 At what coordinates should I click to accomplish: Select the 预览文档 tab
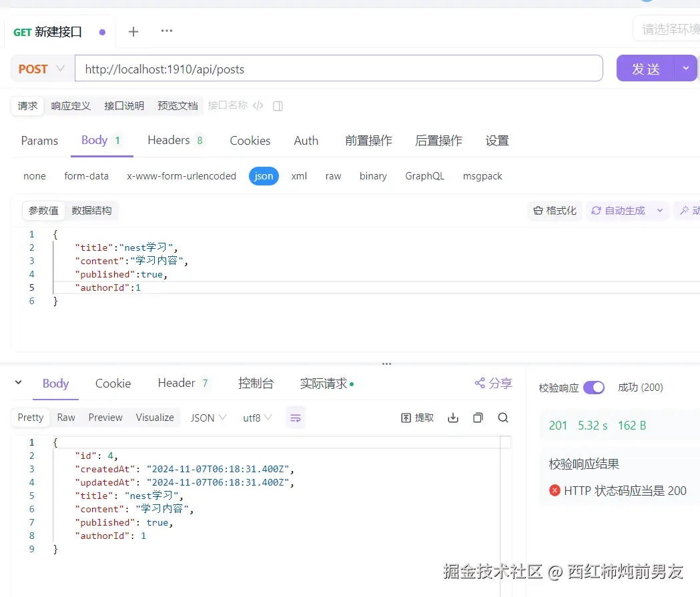point(178,106)
